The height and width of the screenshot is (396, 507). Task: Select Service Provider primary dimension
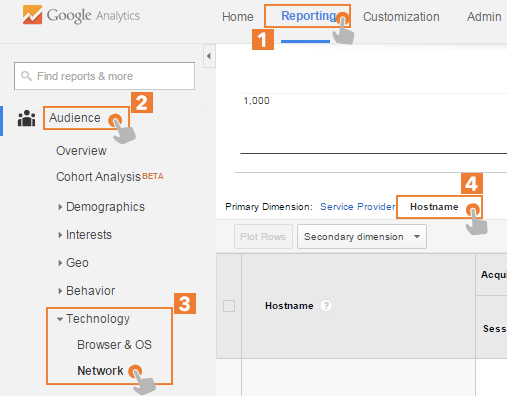click(358, 207)
